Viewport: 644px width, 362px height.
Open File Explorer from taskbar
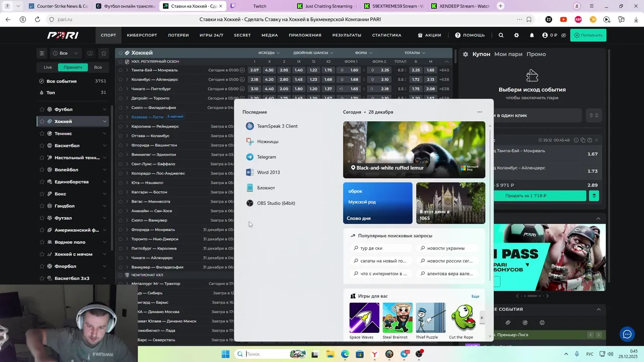tap(330, 354)
